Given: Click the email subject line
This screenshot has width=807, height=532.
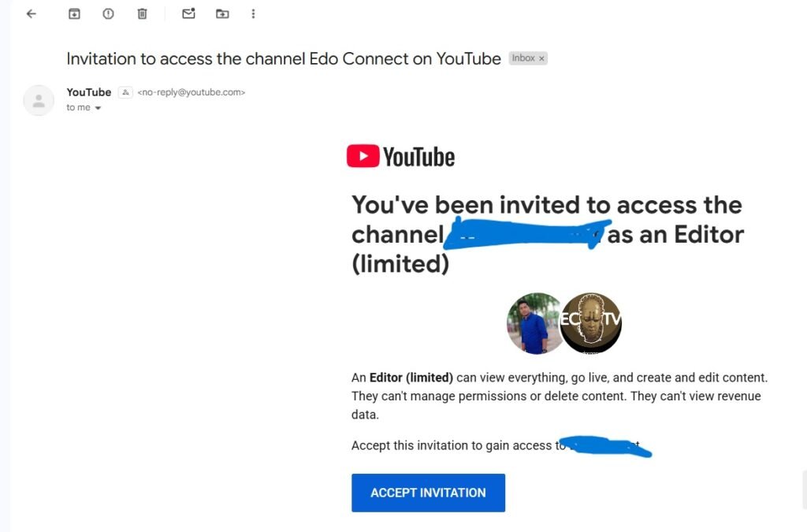Looking at the screenshot, I should click(x=284, y=59).
